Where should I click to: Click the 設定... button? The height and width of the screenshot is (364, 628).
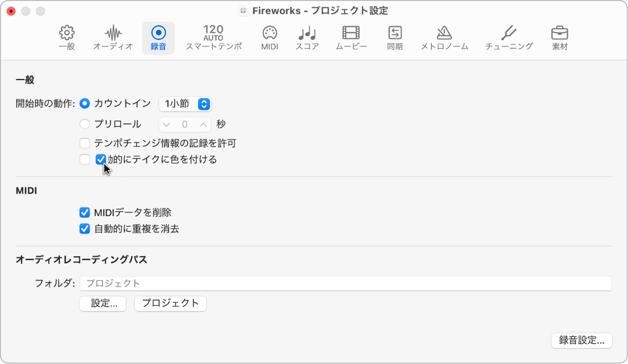pos(102,304)
